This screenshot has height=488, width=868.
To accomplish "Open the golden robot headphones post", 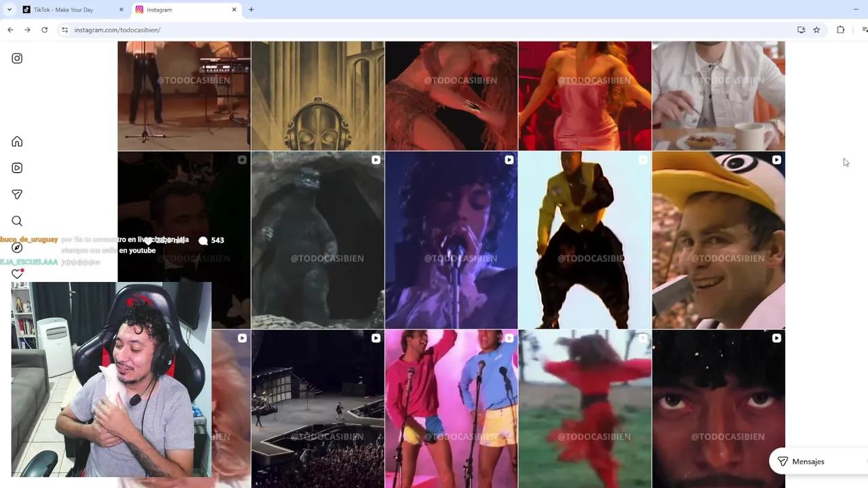I will 317,96.
